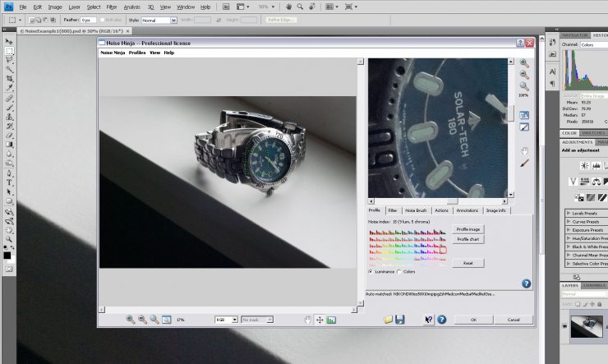Select the hand pan tool beside close-up
Image resolution: width=608 pixels, height=364 pixels.
tap(524, 151)
